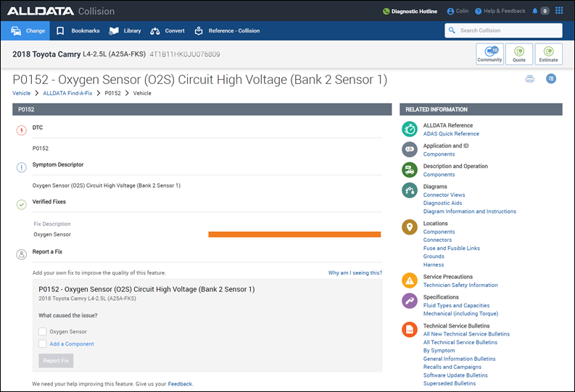This screenshot has width=575, height=392.
Task: Open the Change vehicle selector
Action: (29, 31)
